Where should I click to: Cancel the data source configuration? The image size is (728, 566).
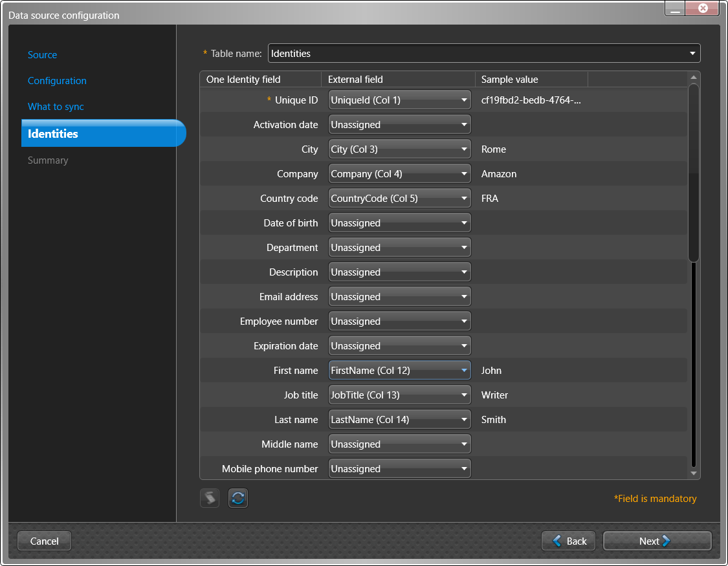tap(44, 541)
